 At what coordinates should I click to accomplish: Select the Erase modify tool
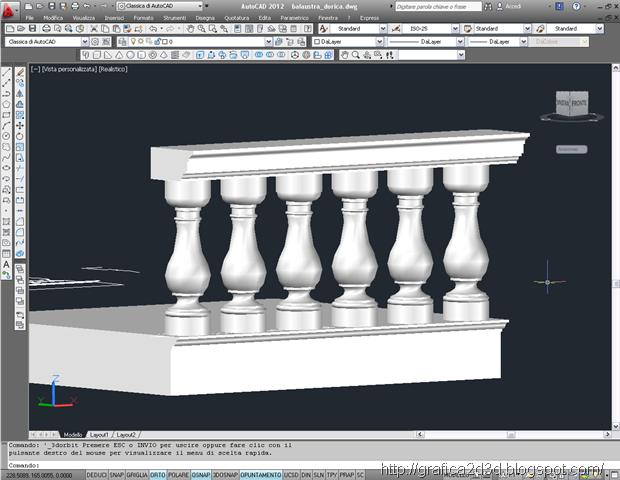coord(20,72)
